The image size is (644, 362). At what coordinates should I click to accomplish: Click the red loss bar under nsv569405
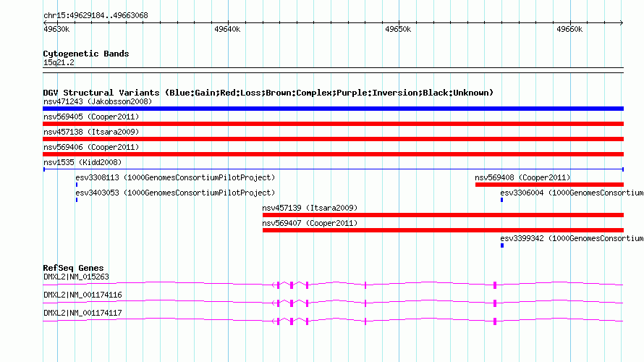333,124
